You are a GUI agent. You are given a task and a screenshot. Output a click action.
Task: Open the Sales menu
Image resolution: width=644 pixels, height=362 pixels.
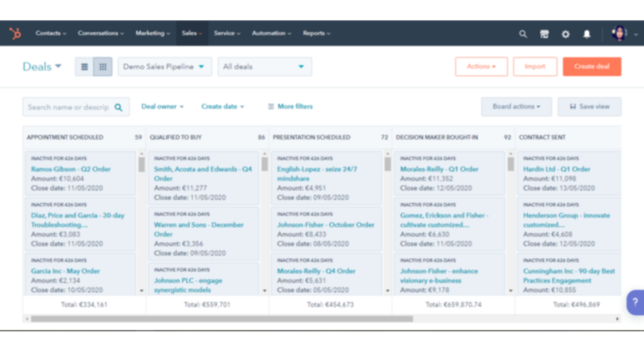(192, 33)
